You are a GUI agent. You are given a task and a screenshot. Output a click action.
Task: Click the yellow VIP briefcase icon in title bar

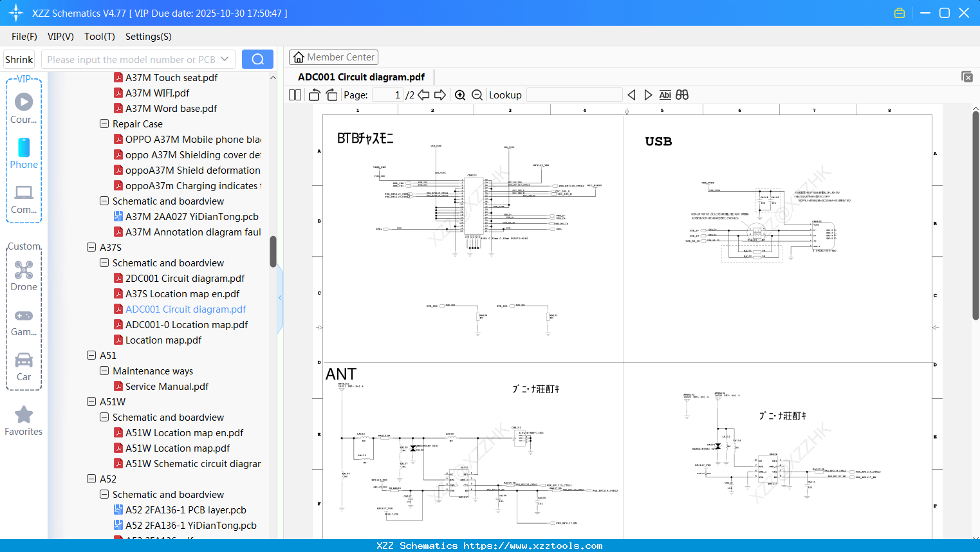pos(900,13)
